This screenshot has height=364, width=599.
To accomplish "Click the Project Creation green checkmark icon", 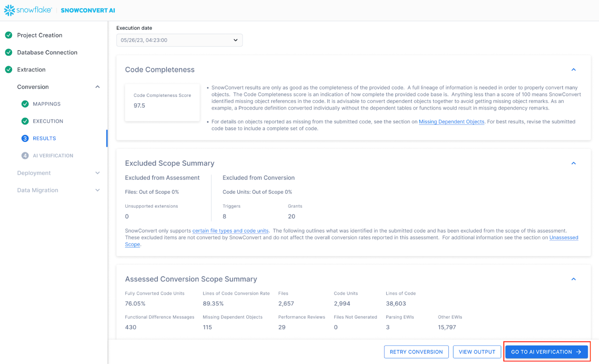I will pos(9,35).
